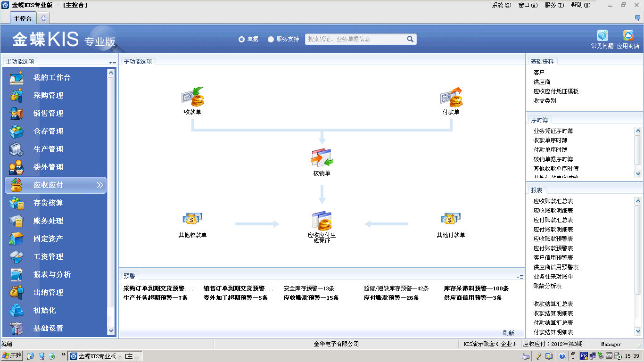This screenshot has height=362, width=644.
Task: Open 库存呆滞料预警—100条 alert
Action: (476, 288)
